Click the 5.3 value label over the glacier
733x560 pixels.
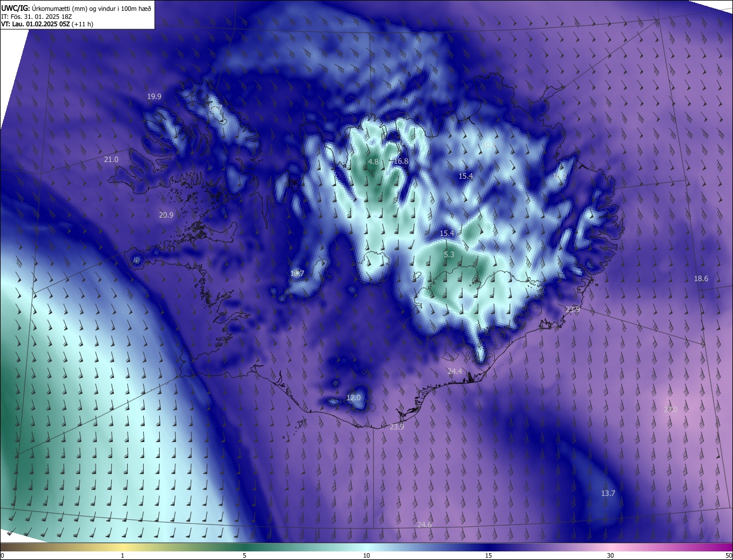pyautogui.click(x=449, y=255)
